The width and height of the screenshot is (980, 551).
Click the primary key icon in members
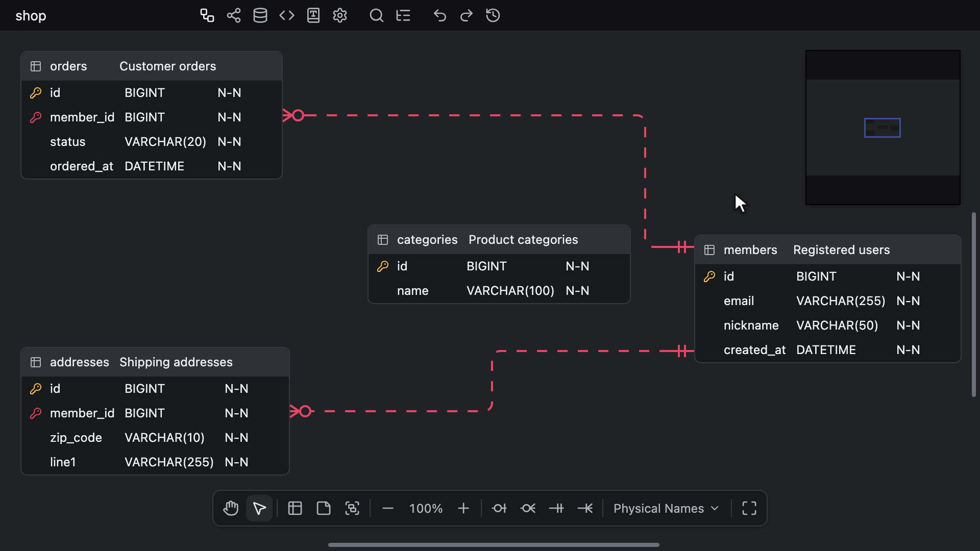tap(709, 277)
